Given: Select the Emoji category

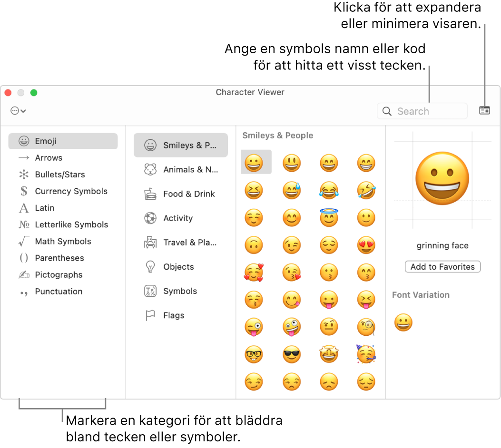Looking at the screenshot, I should (63, 141).
